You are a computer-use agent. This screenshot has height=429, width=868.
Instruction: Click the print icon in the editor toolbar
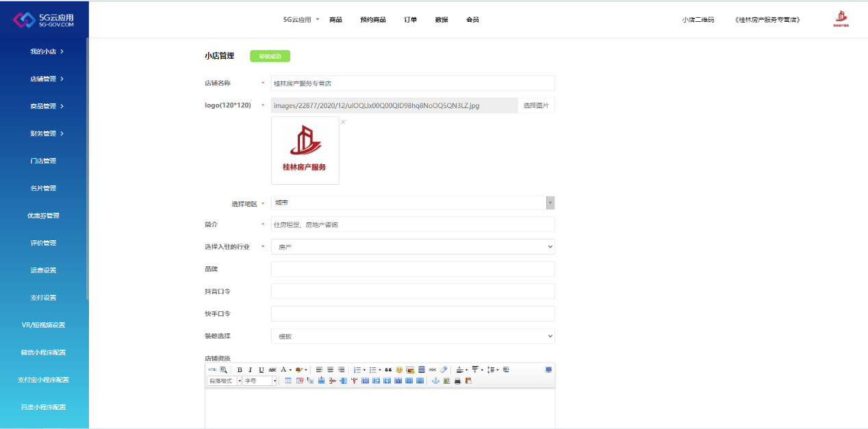(457, 381)
